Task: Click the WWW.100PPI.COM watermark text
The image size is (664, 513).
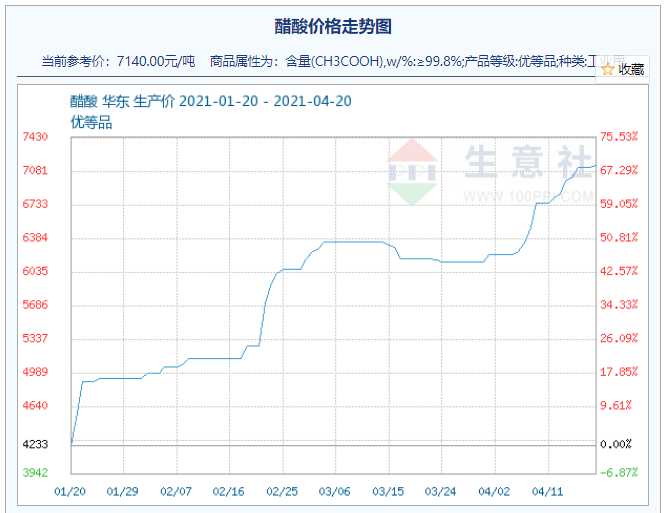Action: pos(528,197)
